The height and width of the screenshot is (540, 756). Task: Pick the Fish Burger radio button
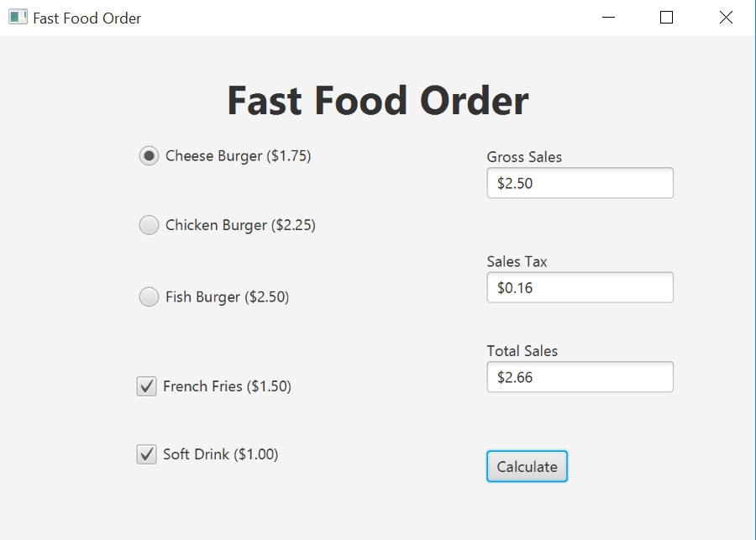coord(149,296)
